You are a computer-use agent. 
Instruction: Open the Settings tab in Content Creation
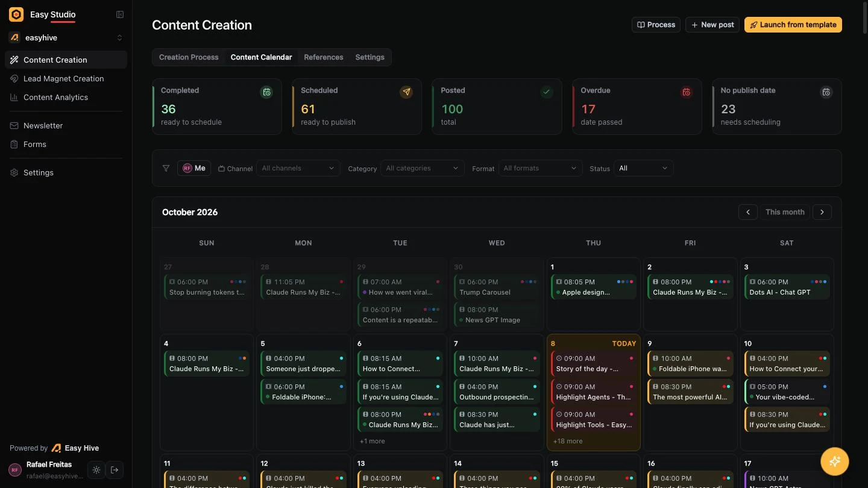pyautogui.click(x=370, y=57)
